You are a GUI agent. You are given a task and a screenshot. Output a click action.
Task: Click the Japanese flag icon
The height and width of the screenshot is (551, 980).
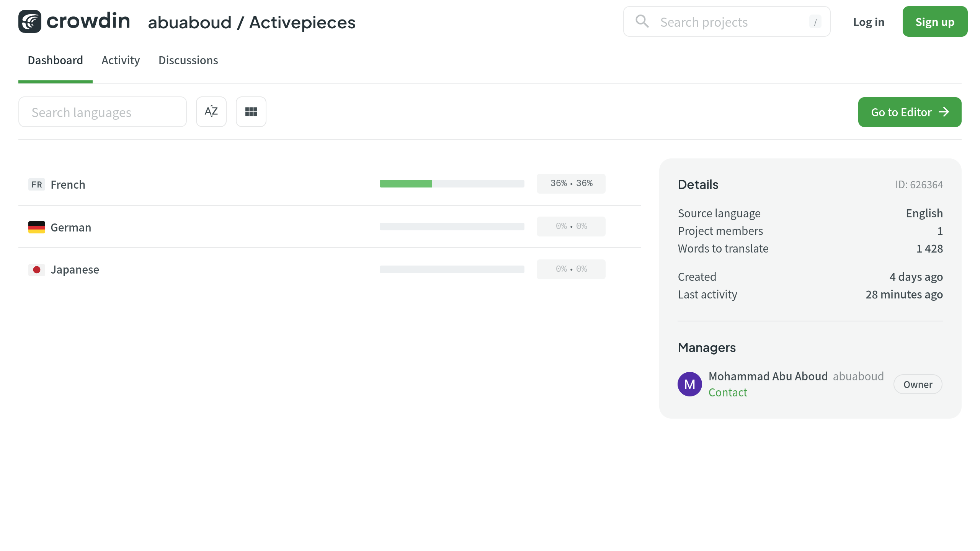(37, 270)
